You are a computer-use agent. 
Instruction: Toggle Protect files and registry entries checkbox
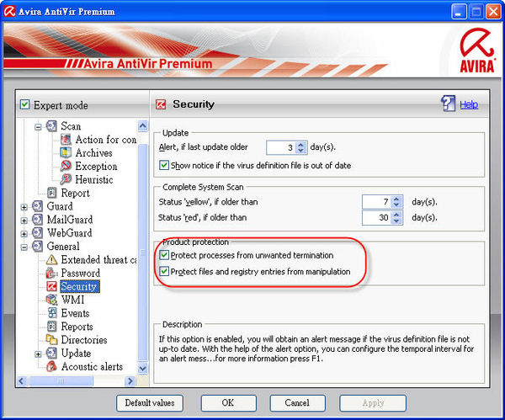164,271
